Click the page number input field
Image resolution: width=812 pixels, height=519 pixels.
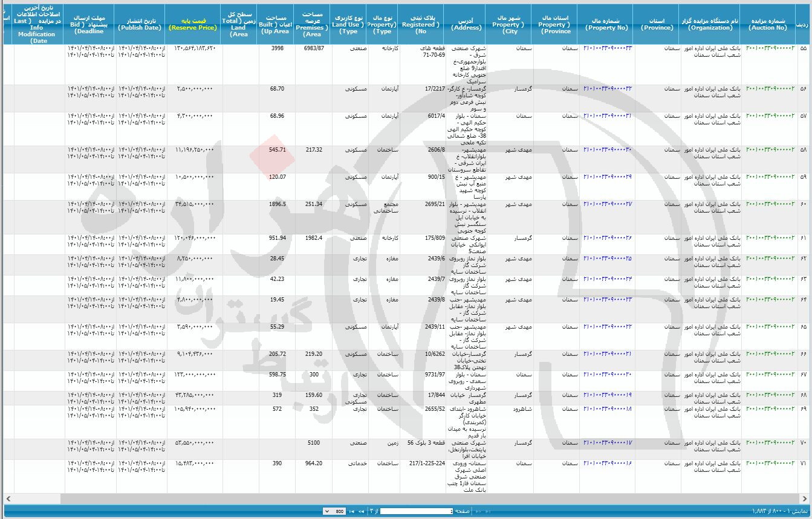pyautogui.click(x=416, y=511)
